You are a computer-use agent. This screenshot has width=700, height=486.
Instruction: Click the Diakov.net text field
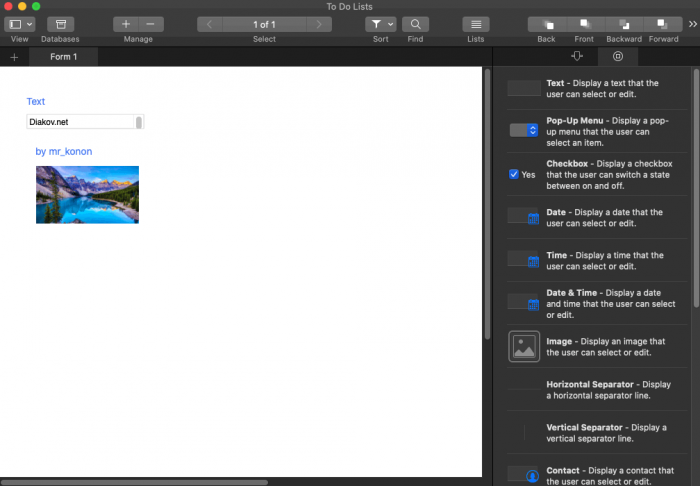(x=80, y=122)
